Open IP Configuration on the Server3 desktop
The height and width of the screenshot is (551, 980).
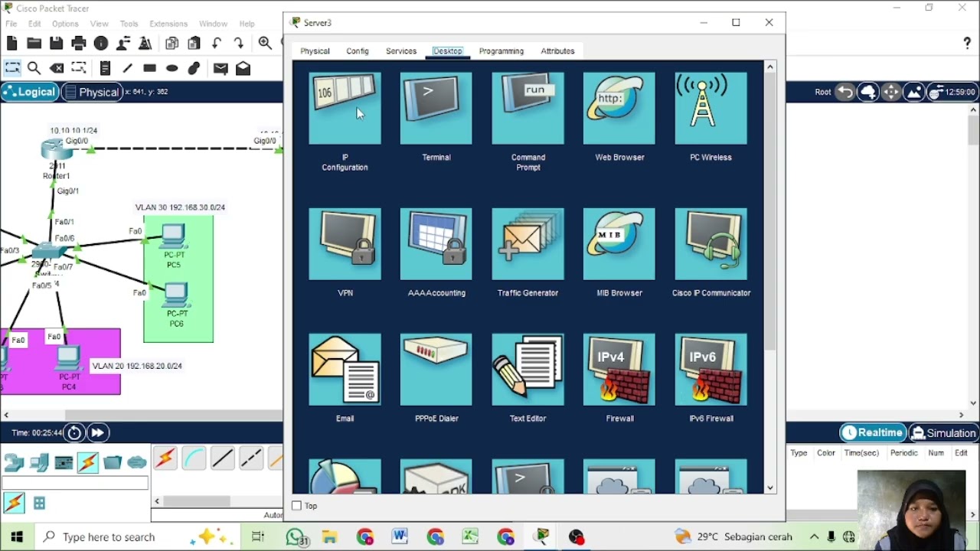[345, 109]
